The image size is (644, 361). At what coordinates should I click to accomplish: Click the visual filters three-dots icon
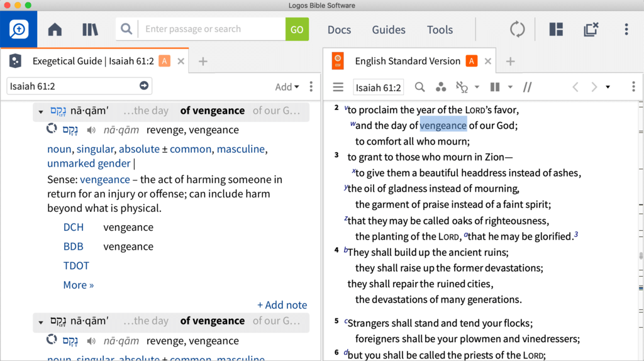click(441, 87)
